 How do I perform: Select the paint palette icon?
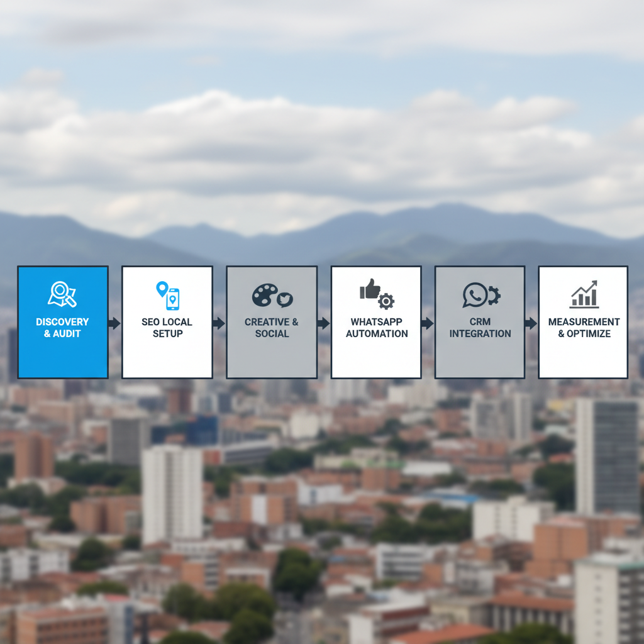pyautogui.click(x=265, y=295)
